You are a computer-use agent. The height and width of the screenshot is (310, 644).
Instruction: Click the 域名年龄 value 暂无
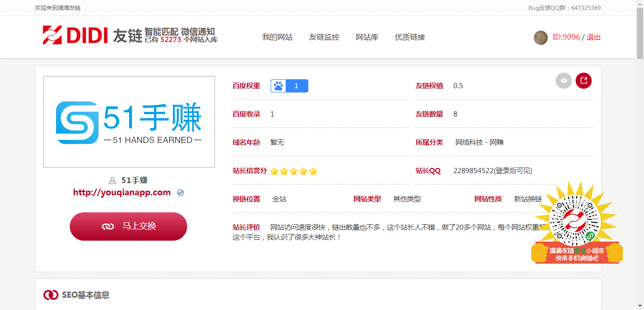tap(277, 142)
